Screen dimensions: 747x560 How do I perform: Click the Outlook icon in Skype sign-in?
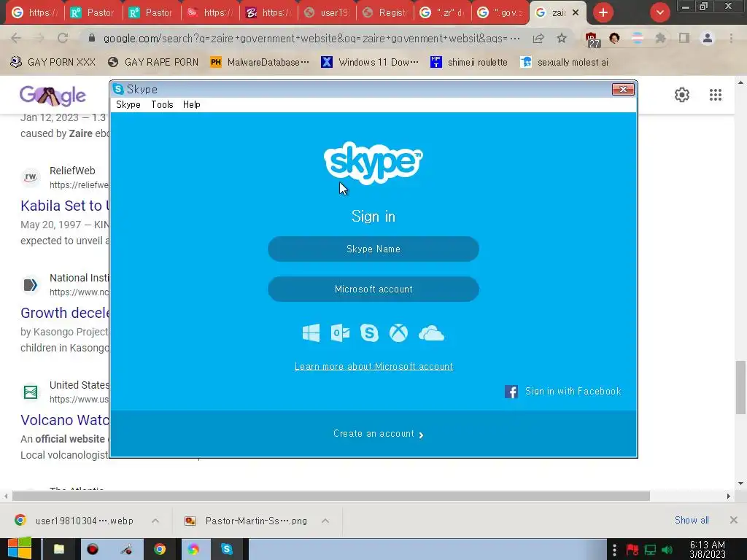pos(340,332)
